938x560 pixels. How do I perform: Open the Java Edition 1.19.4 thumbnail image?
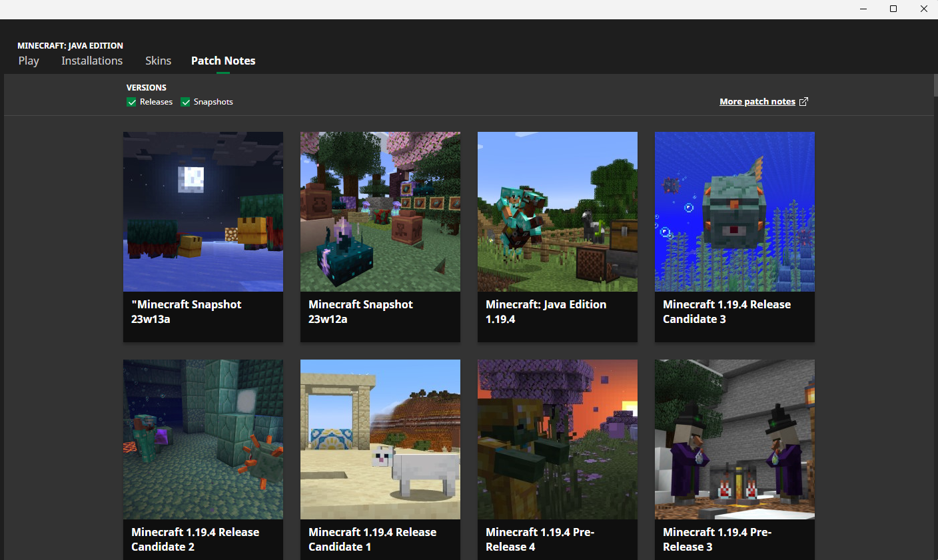coord(558,212)
